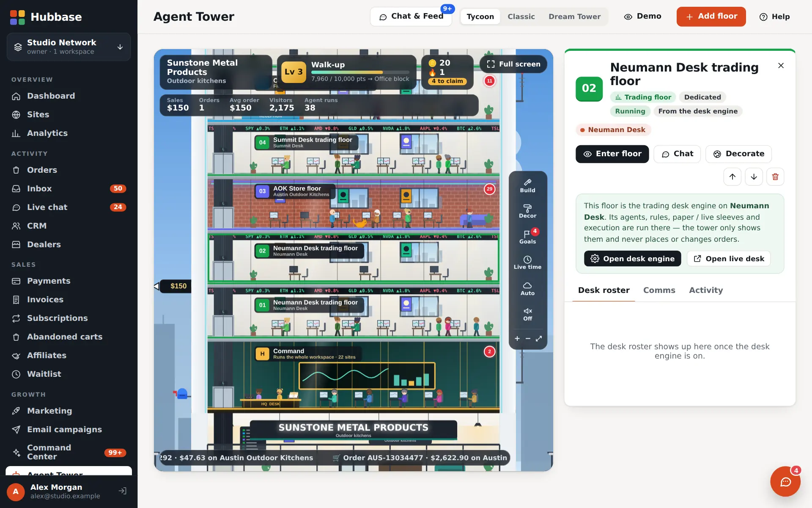
Task: Zoom out tower with minus icon
Action: click(x=528, y=339)
